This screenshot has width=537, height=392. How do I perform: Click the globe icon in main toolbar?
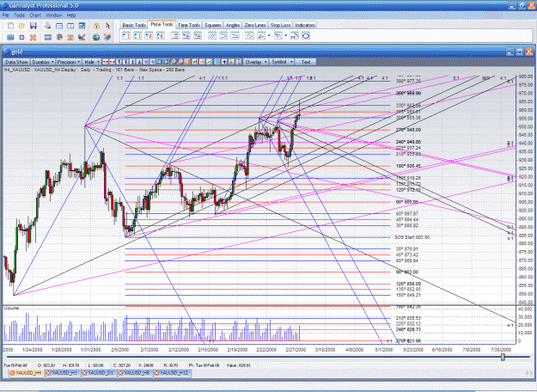coord(96,37)
